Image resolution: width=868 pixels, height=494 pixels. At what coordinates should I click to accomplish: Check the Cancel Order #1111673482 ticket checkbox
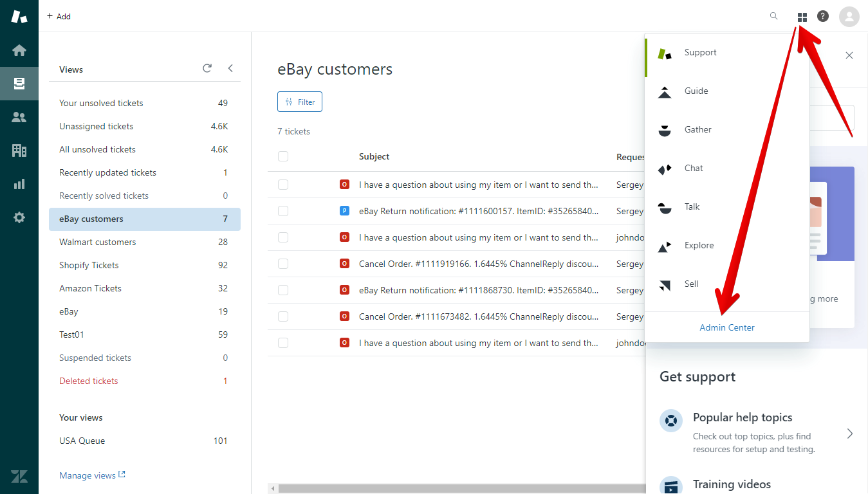pos(283,316)
